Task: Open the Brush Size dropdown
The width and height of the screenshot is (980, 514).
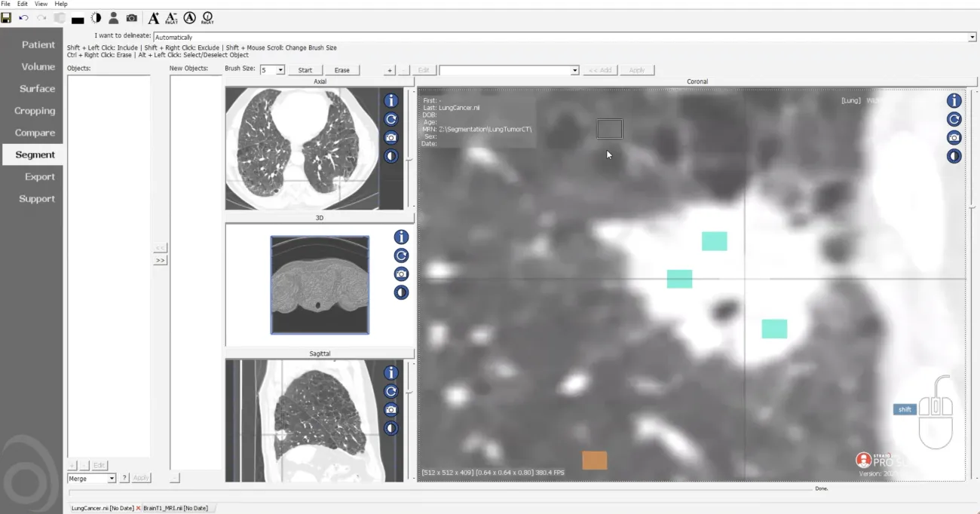Action: 280,70
